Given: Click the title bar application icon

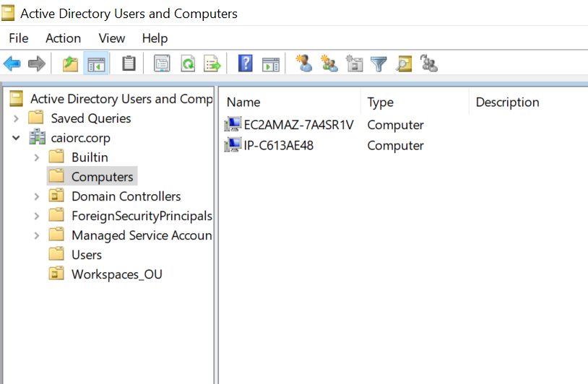Looking at the screenshot, I should (x=7, y=13).
